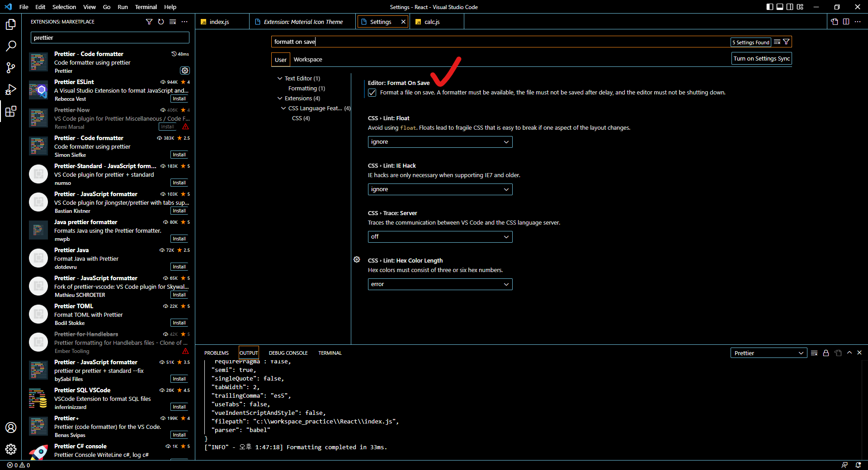This screenshot has width=868, height=470.
Task: Install the Prettier ESLint extension
Action: click(x=179, y=99)
